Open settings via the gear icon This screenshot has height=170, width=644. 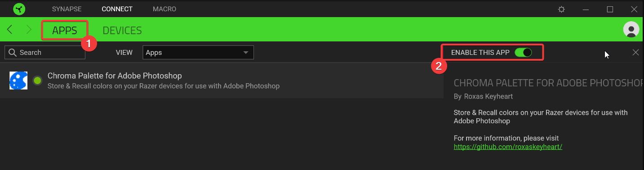click(x=561, y=9)
